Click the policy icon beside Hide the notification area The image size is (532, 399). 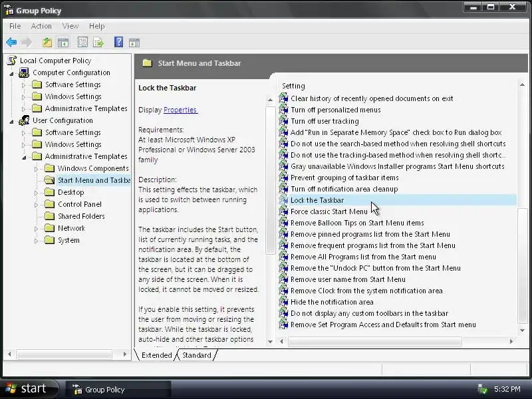283,302
